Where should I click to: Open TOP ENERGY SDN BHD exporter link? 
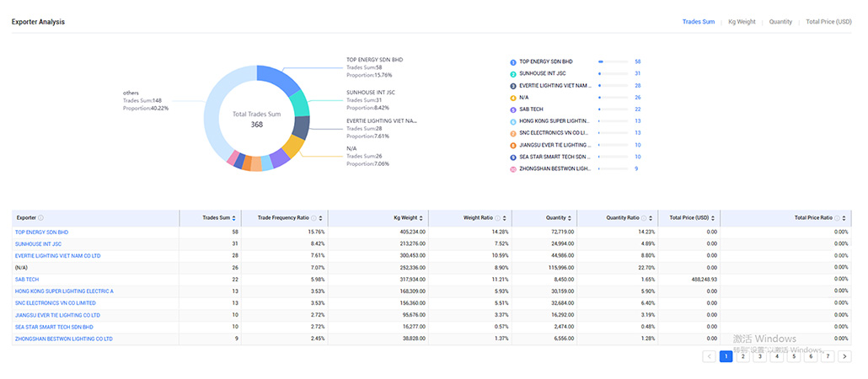tap(41, 232)
